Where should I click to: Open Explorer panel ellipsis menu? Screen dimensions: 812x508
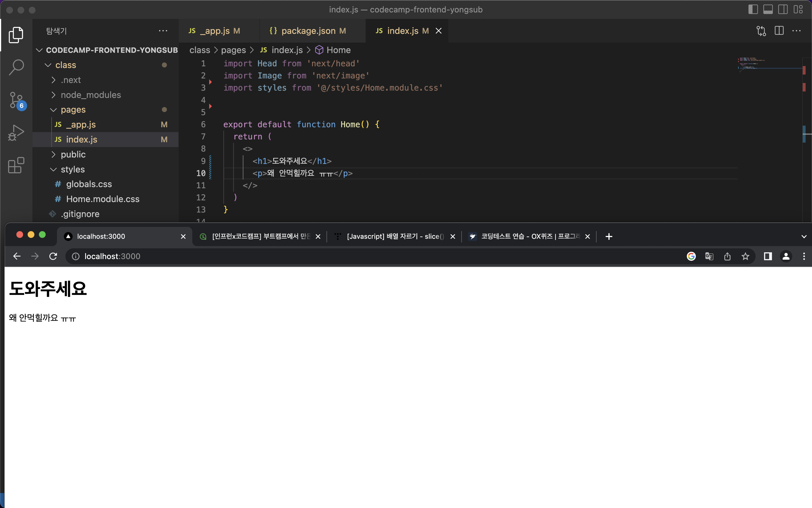[x=163, y=31]
